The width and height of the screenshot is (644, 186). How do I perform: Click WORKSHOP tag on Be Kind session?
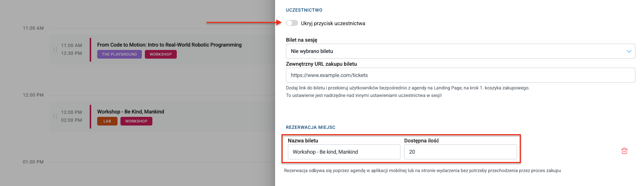point(136,121)
